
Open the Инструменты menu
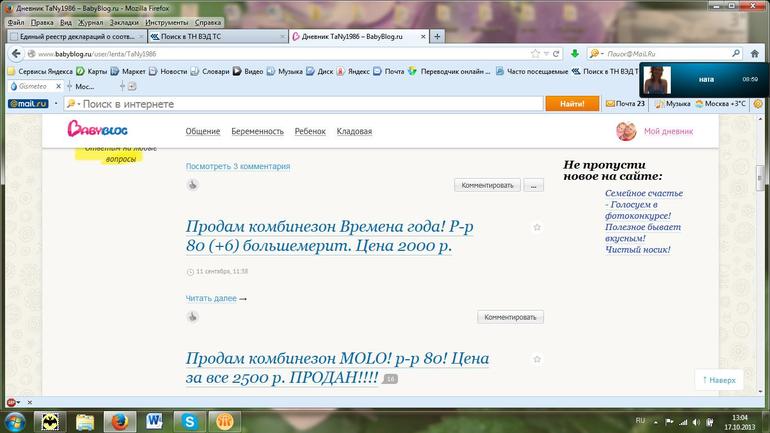pyautogui.click(x=166, y=23)
